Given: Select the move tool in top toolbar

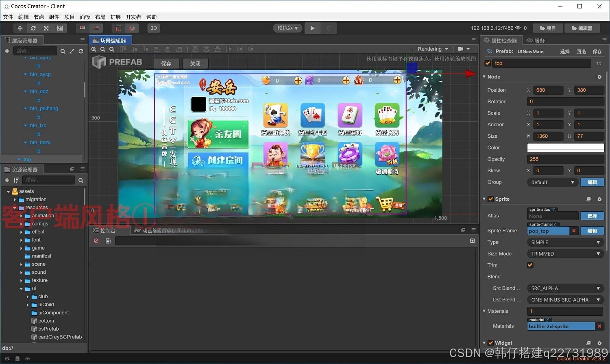Looking at the screenshot, I should (20, 28).
